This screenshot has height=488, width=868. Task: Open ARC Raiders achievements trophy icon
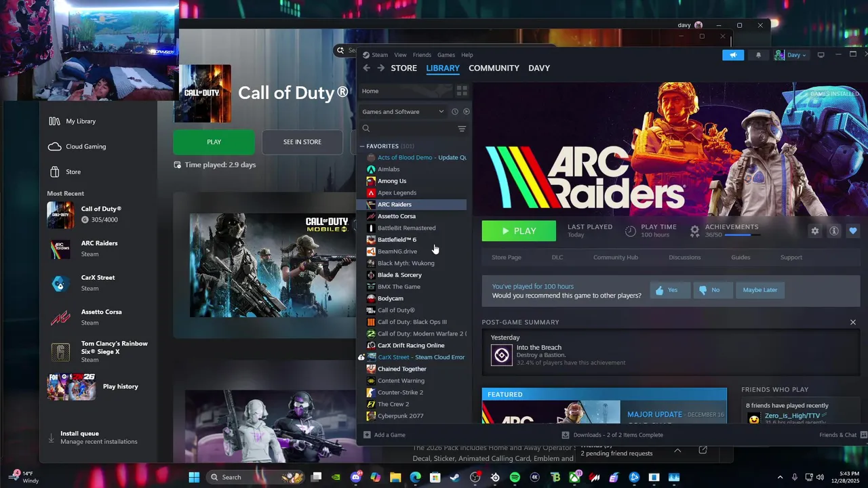coord(694,231)
